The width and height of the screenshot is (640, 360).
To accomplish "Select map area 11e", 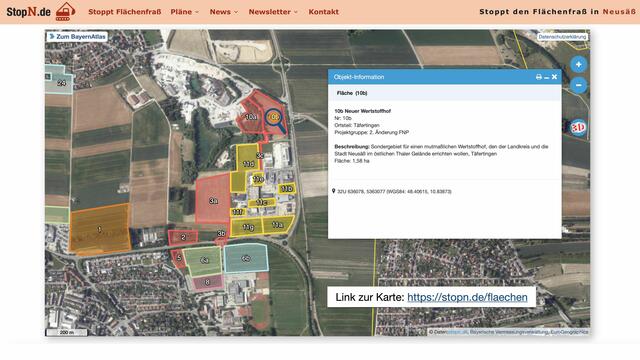I will coord(258,179).
